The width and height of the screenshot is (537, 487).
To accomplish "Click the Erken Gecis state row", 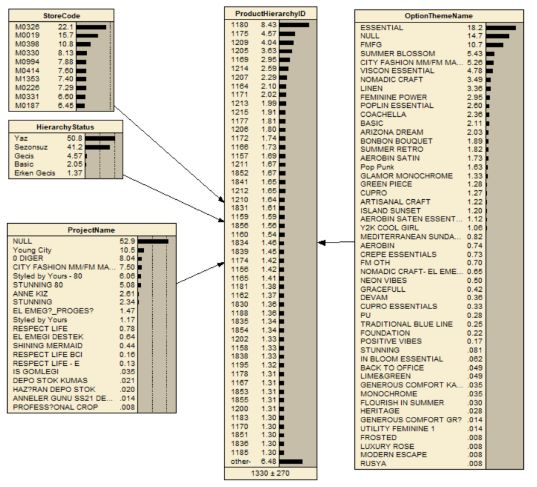I will pyautogui.click(x=65, y=173).
